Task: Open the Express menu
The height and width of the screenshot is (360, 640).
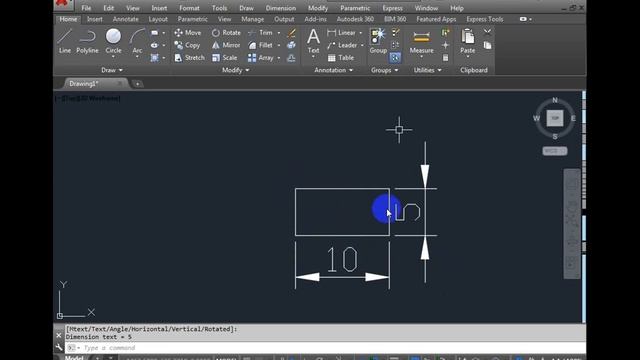Action: pos(392,8)
